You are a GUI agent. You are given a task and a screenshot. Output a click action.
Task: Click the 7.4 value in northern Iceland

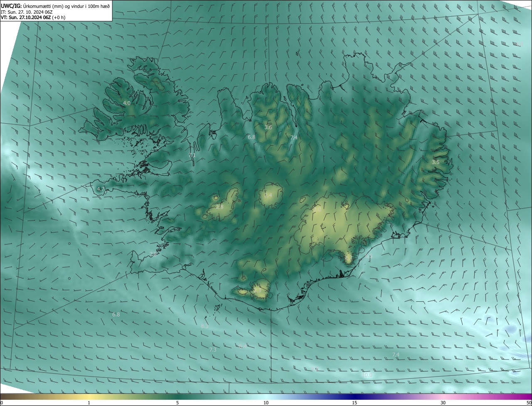(x=294, y=137)
